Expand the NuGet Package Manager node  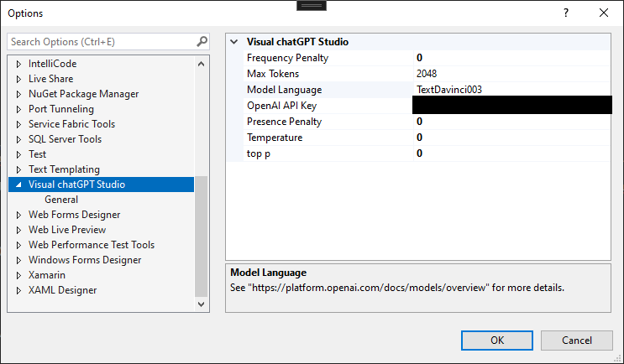tap(18, 94)
